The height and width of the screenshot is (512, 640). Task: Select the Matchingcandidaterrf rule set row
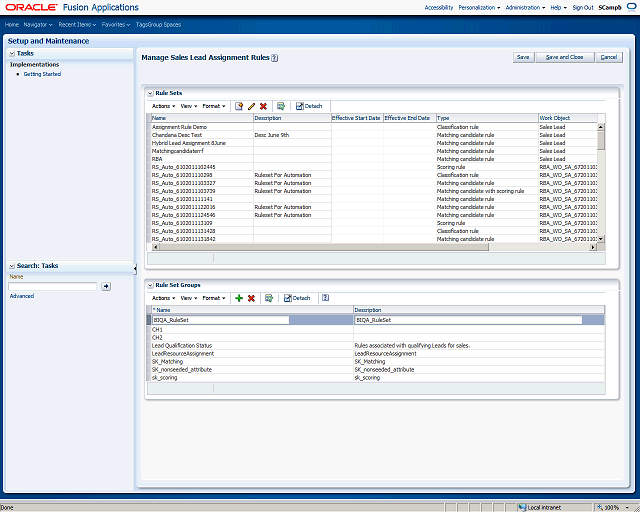pos(374,151)
